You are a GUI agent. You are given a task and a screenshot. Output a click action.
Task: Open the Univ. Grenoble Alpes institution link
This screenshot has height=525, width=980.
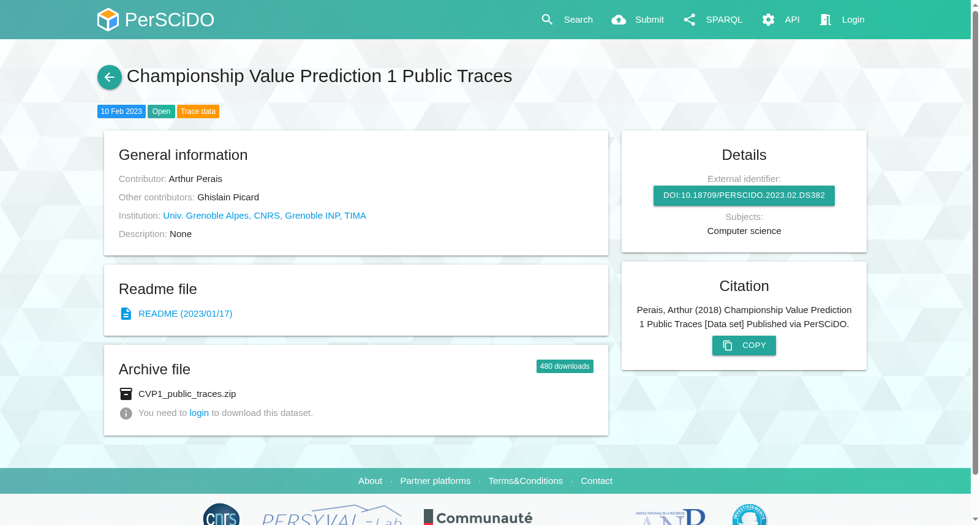(265, 216)
